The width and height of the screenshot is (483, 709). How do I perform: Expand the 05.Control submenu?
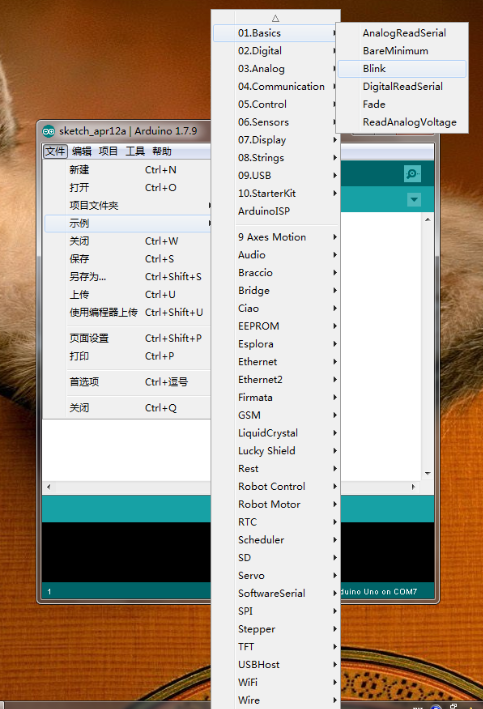point(275,104)
